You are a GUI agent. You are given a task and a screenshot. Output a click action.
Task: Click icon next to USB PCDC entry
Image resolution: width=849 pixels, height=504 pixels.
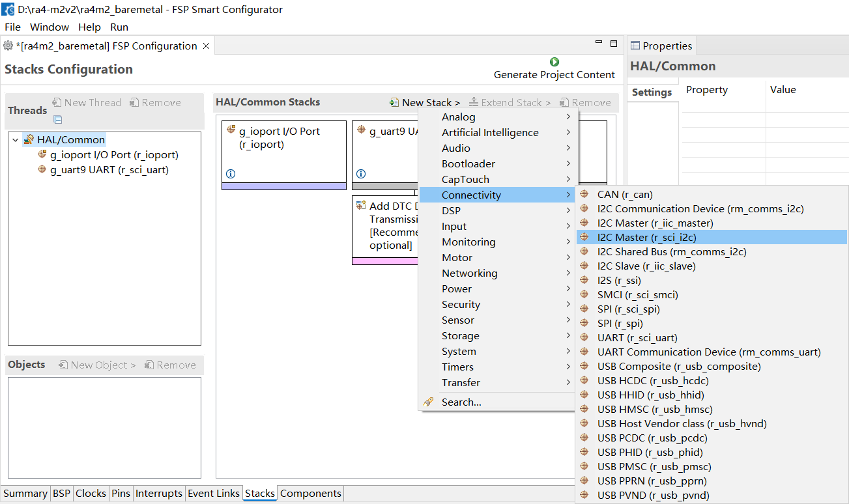pos(584,438)
